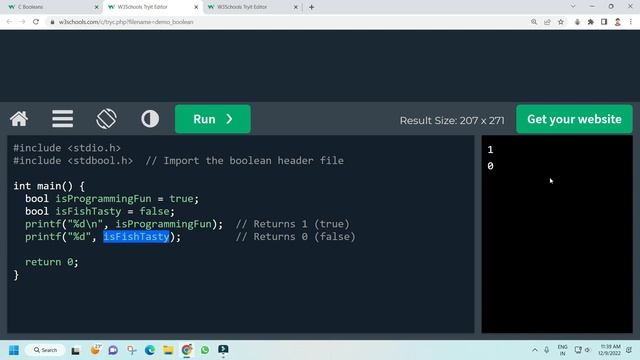Viewport: 640px width, 360px height.
Task: Open the Chat app on taskbar
Action: tap(113, 350)
